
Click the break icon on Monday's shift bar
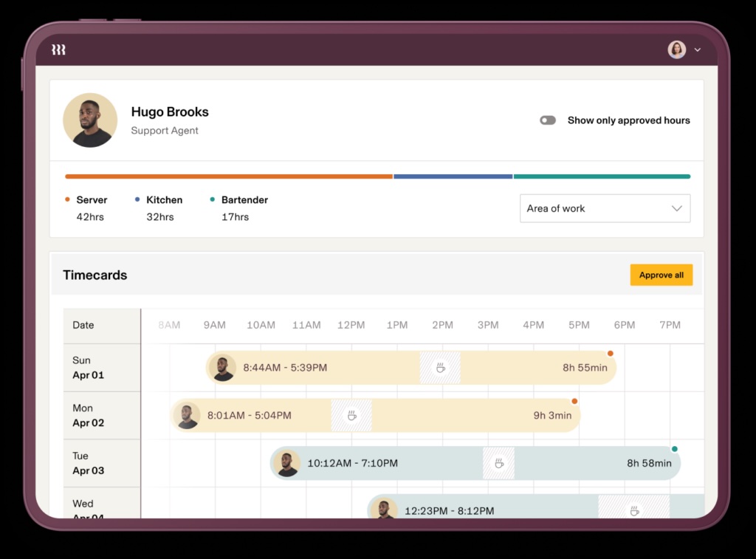tap(352, 415)
